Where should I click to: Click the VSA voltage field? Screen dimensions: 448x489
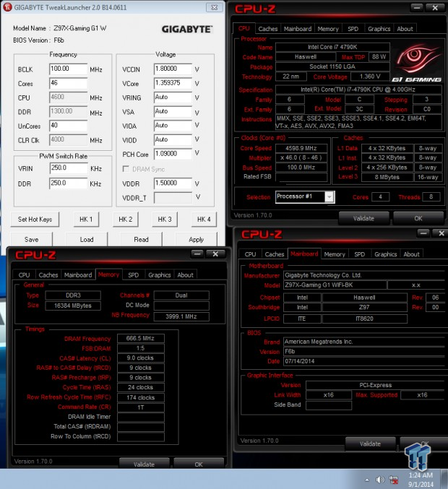point(173,112)
